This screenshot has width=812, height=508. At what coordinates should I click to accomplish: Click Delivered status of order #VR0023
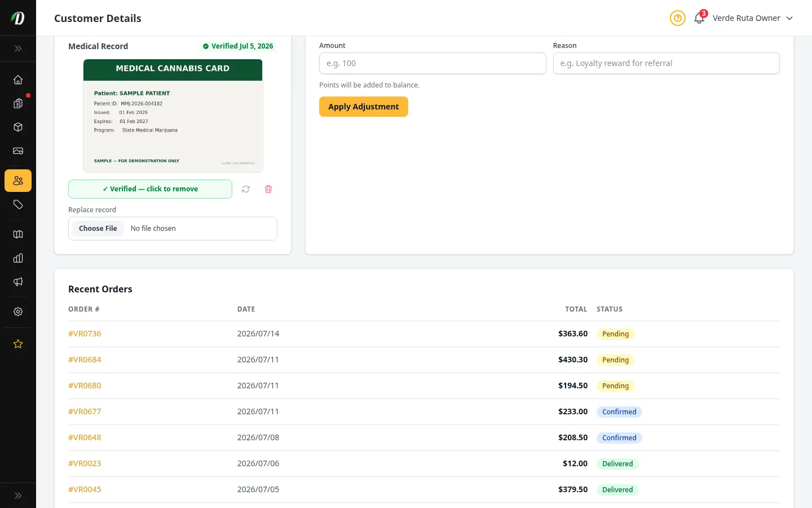pyautogui.click(x=617, y=464)
